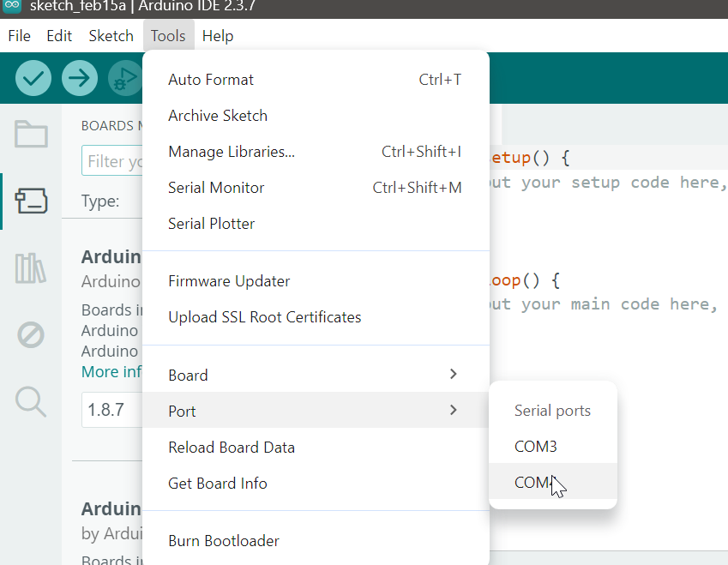Choose the COM3 serial port
Viewport: 728px width, 565px height.
[536, 447]
